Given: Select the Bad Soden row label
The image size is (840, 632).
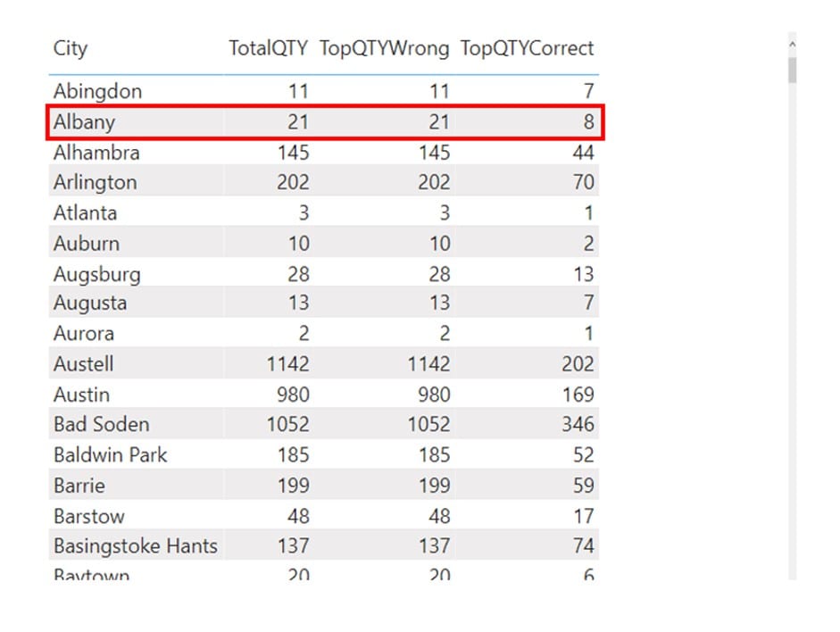Looking at the screenshot, I should click(101, 424).
